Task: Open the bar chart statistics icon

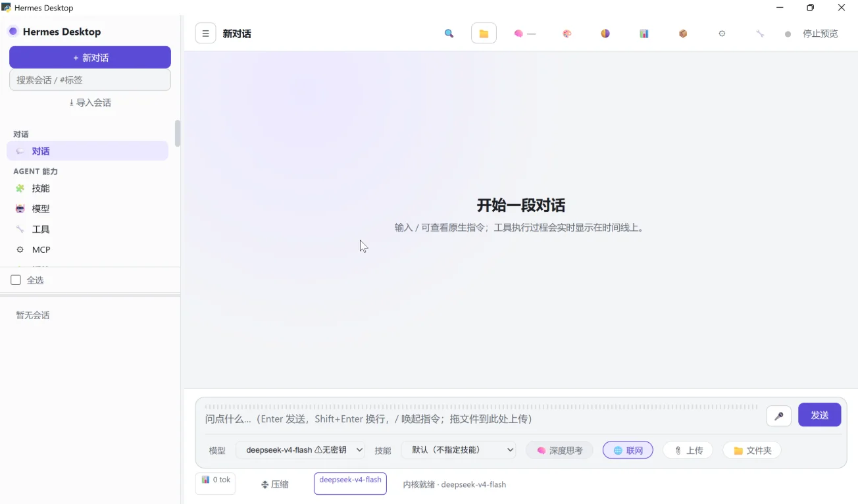Action: pyautogui.click(x=644, y=34)
